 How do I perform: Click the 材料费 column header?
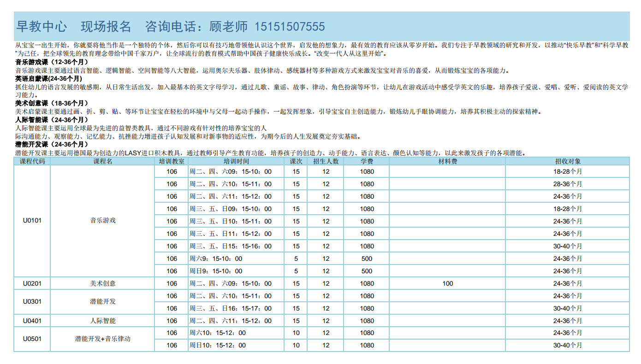(447, 161)
